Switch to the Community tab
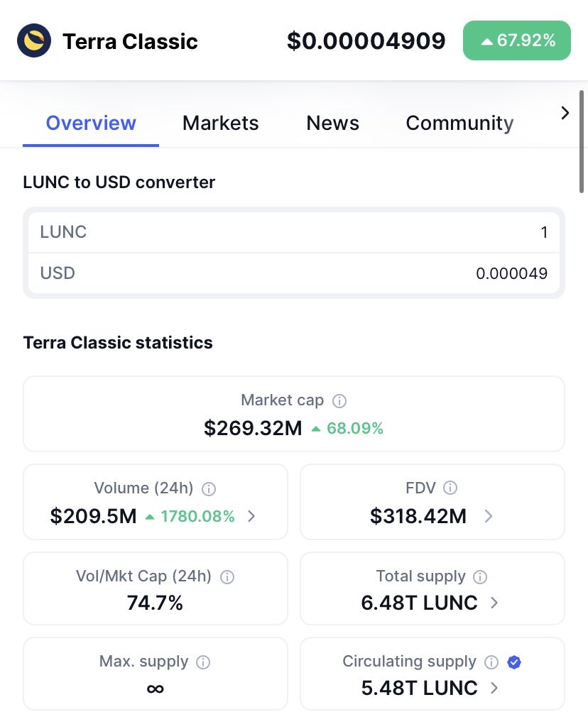The width and height of the screenshot is (588, 712). click(460, 123)
